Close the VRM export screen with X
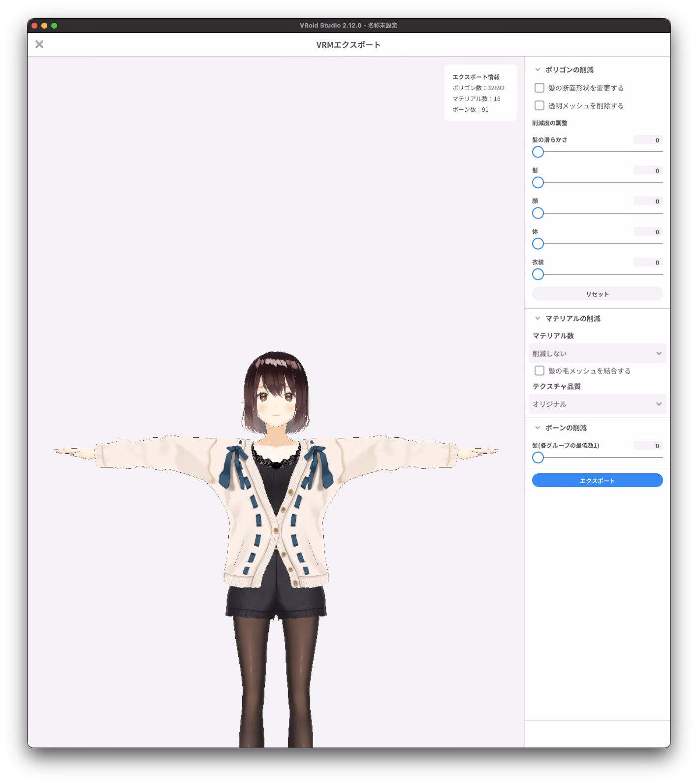Image resolution: width=698 pixels, height=784 pixels. click(x=39, y=44)
